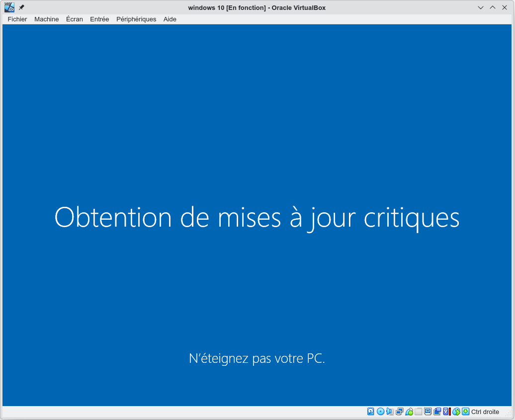Open the Machine menu
Viewport: 515px width, 420px height.
pos(46,19)
